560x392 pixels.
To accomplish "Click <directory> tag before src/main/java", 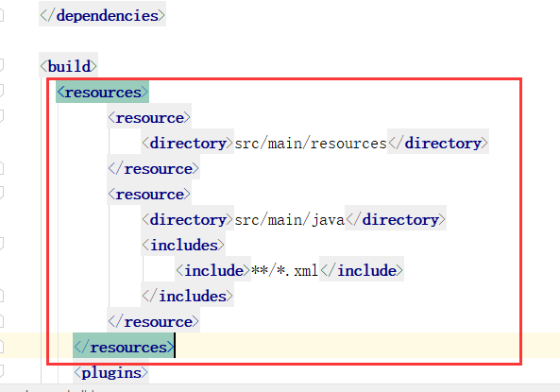I will point(187,220).
